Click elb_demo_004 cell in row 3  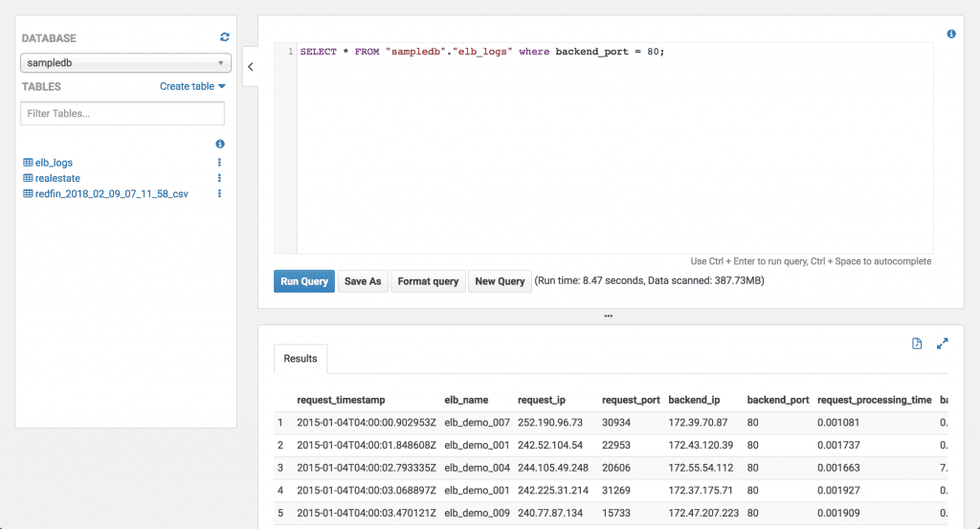click(477, 468)
